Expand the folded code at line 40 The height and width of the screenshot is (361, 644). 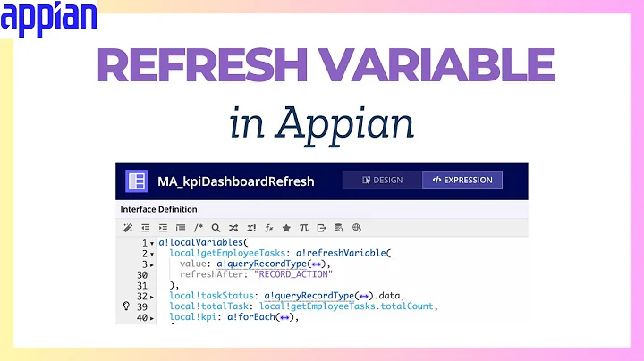click(x=152, y=318)
